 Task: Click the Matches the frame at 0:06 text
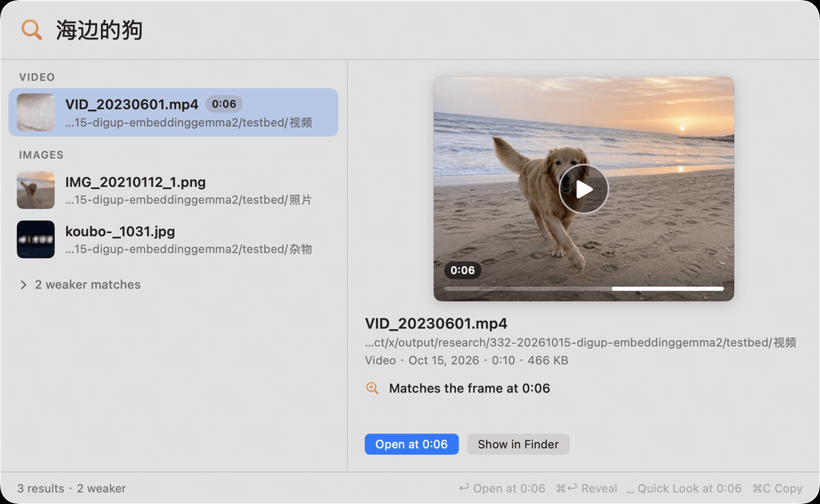(x=469, y=389)
